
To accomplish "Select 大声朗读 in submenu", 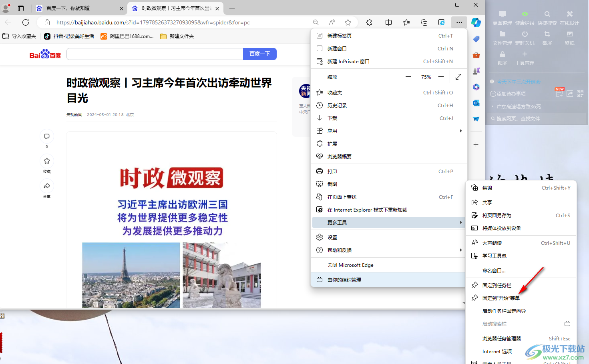I will tap(521, 243).
